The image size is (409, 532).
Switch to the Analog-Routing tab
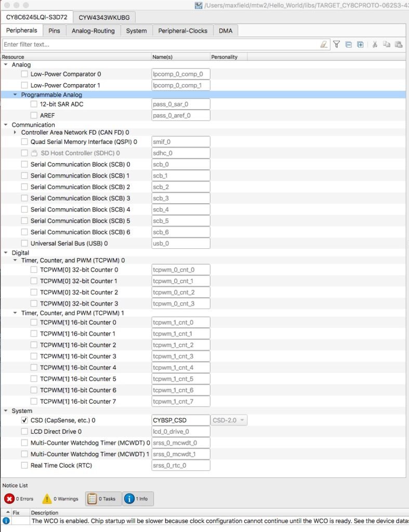pyautogui.click(x=93, y=31)
